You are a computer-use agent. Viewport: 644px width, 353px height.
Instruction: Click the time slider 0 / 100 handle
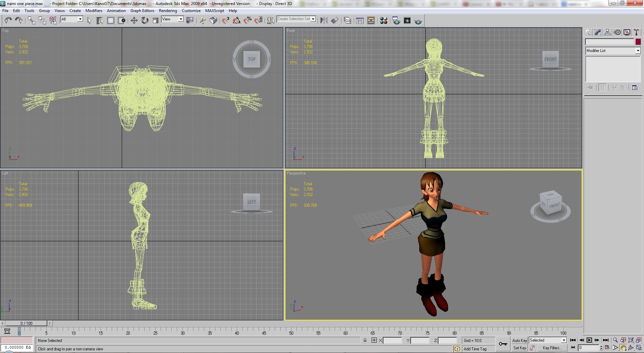click(26, 323)
